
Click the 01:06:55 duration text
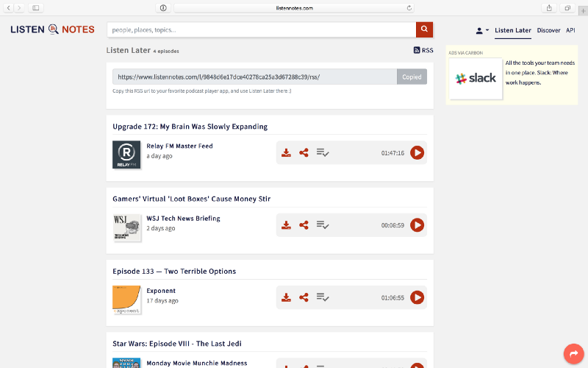click(392, 298)
